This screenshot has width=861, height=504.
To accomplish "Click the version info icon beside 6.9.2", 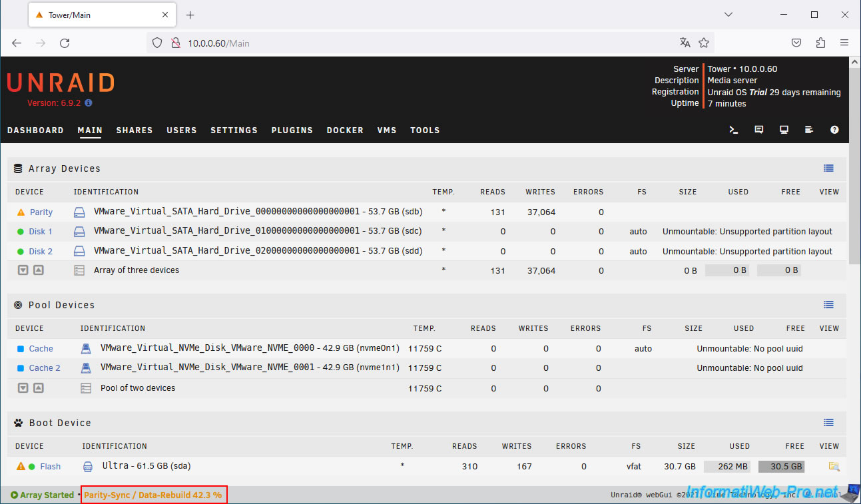I will pyautogui.click(x=89, y=103).
